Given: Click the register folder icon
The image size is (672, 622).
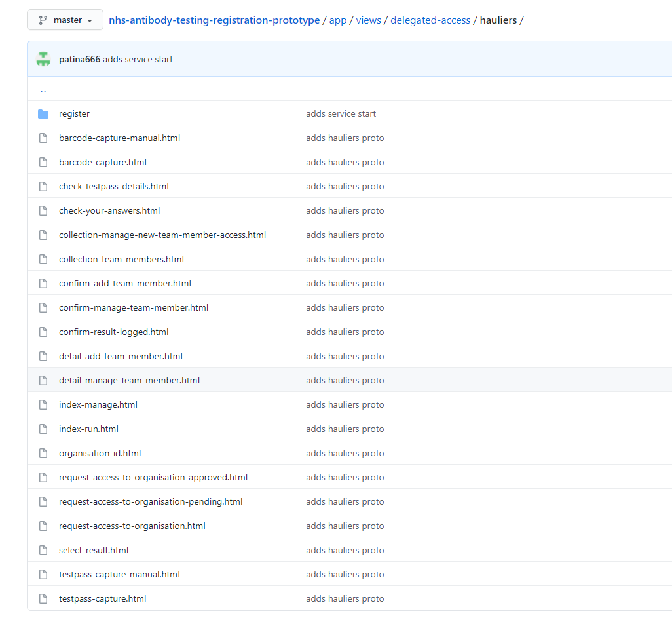Looking at the screenshot, I should 43,113.
